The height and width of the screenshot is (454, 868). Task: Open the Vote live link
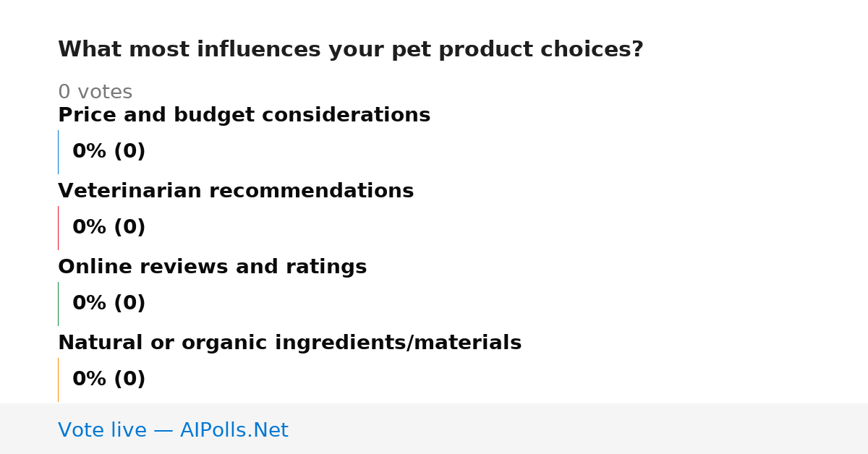pos(173,431)
